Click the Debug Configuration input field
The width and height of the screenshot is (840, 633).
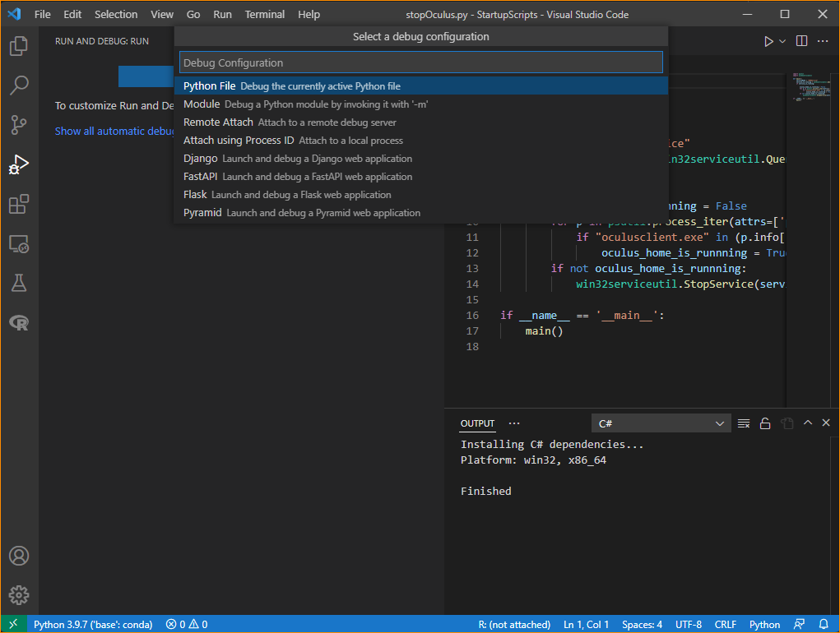[x=421, y=62]
